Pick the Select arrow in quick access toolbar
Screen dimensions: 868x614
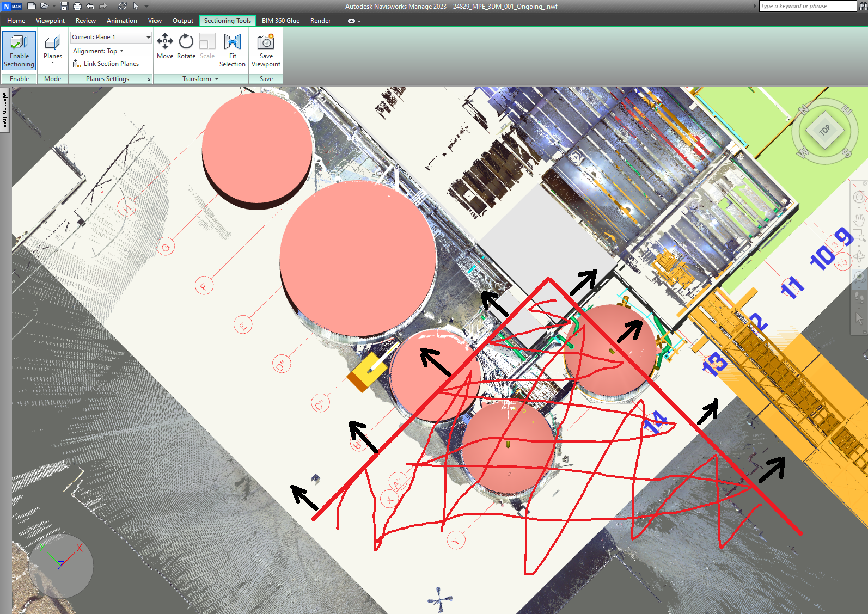(x=136, y=6)
